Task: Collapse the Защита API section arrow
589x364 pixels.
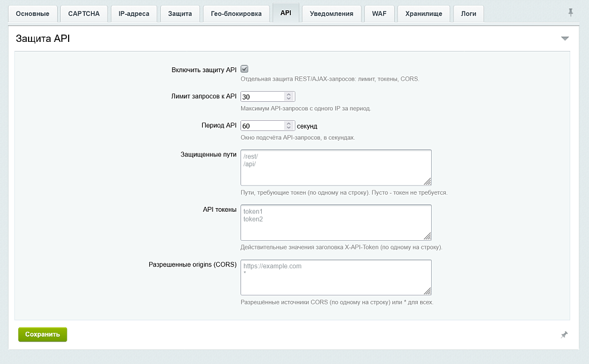Action: (565, 38)
